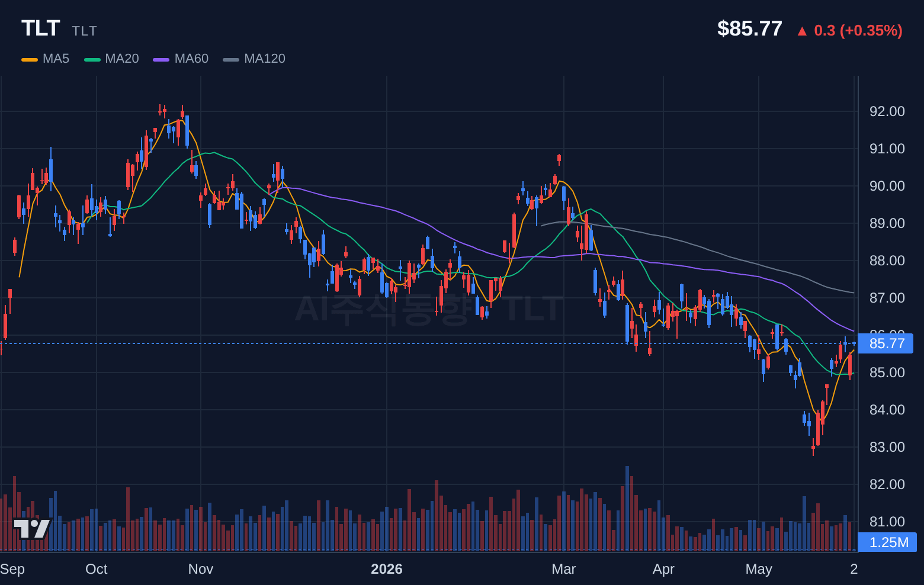Click the gray MA120 legend swatch

[x=231, y=59]
